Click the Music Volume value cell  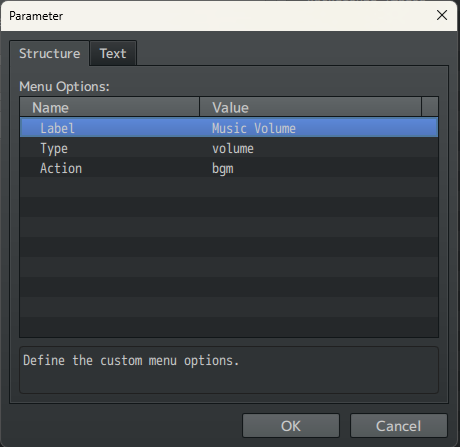(x=254, y=128)
